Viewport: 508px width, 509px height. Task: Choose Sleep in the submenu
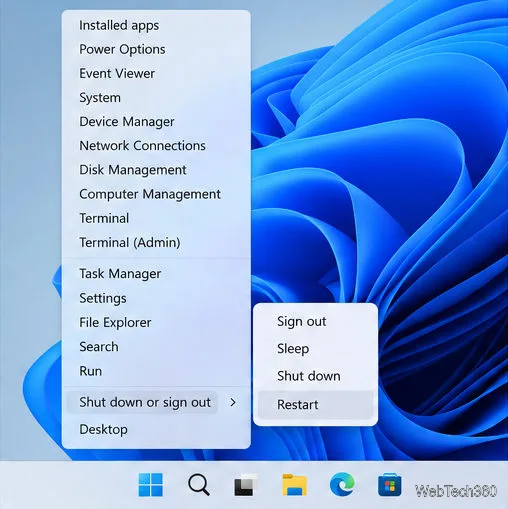315,349
